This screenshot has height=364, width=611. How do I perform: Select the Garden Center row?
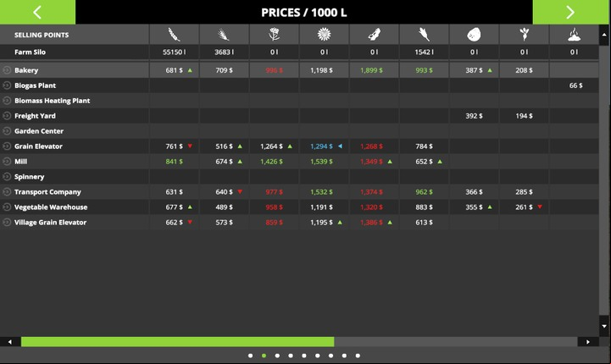pyautogui.click(x=299, y=131)
